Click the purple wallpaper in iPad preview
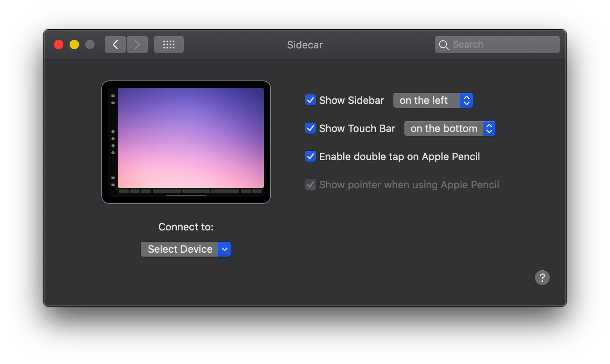The image size is (610, 364). tap(191, 137)
